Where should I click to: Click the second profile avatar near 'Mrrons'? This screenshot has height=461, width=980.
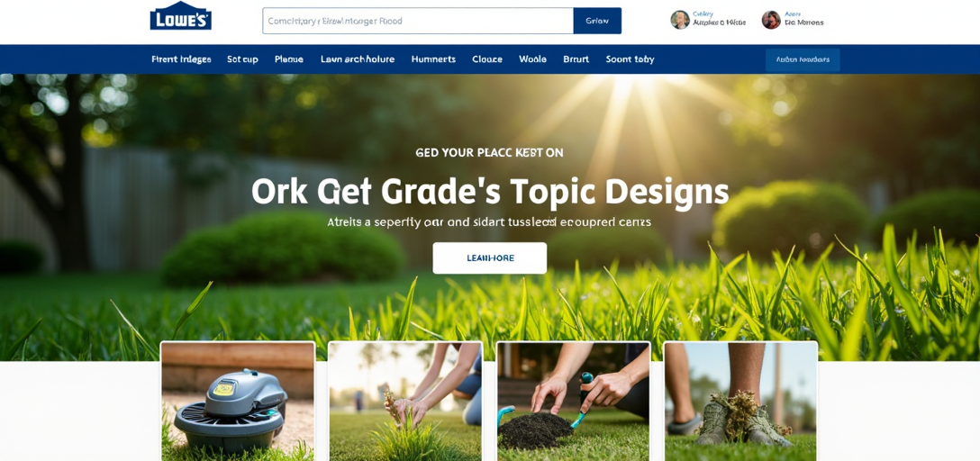771,20
